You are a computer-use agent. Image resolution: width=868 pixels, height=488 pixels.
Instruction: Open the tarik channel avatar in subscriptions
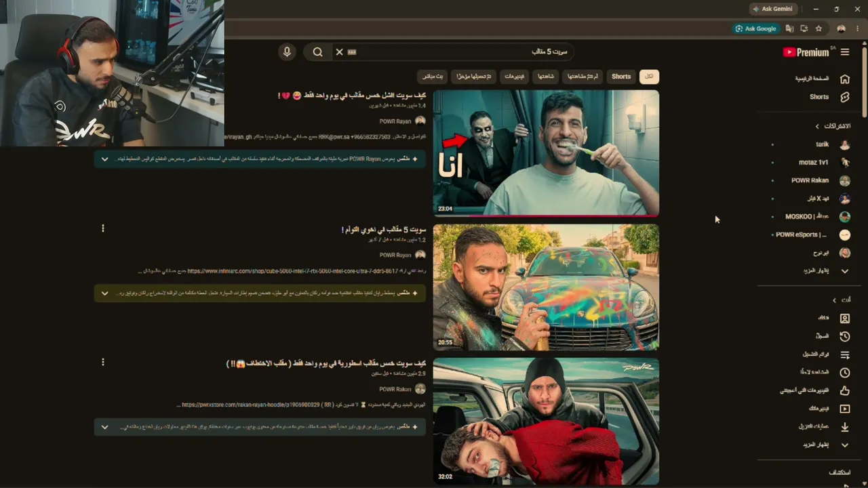pos(845,144)
